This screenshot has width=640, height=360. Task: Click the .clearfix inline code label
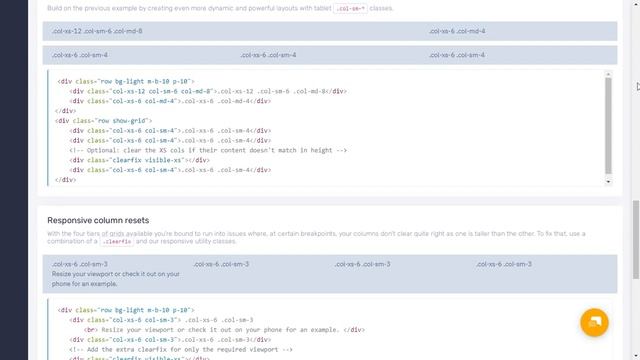117,242
